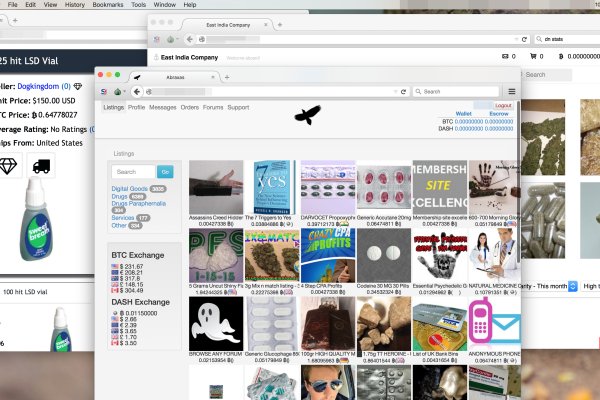Click the shopping cart icon in East India Company

click(533, 56)
